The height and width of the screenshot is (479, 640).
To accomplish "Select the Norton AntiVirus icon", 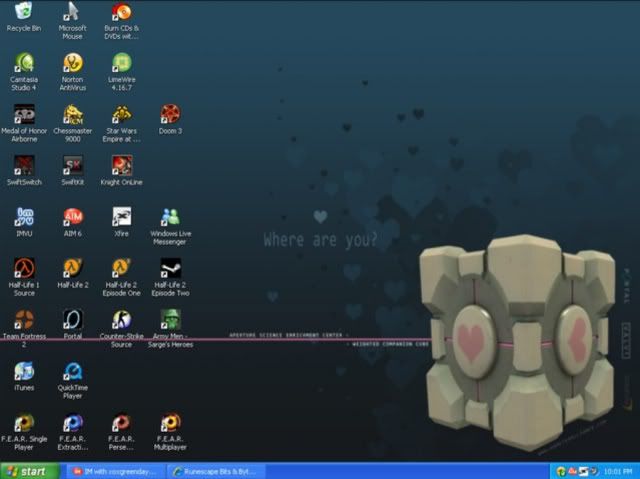I will point(72,63).
